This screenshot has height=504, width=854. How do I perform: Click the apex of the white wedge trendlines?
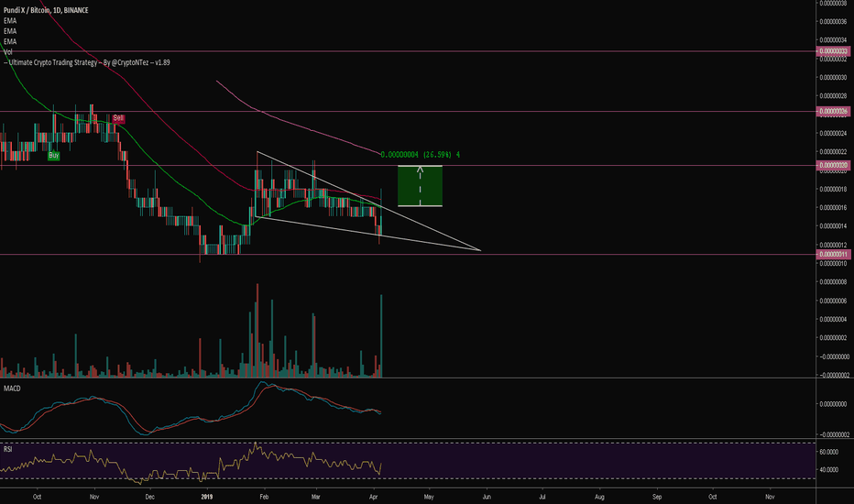[480, 250]
